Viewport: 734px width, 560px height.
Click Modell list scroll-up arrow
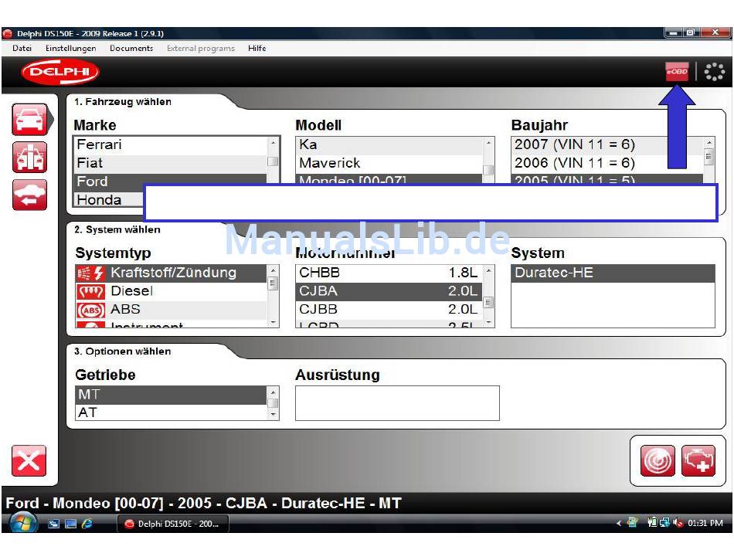click(x=488, y=142)
